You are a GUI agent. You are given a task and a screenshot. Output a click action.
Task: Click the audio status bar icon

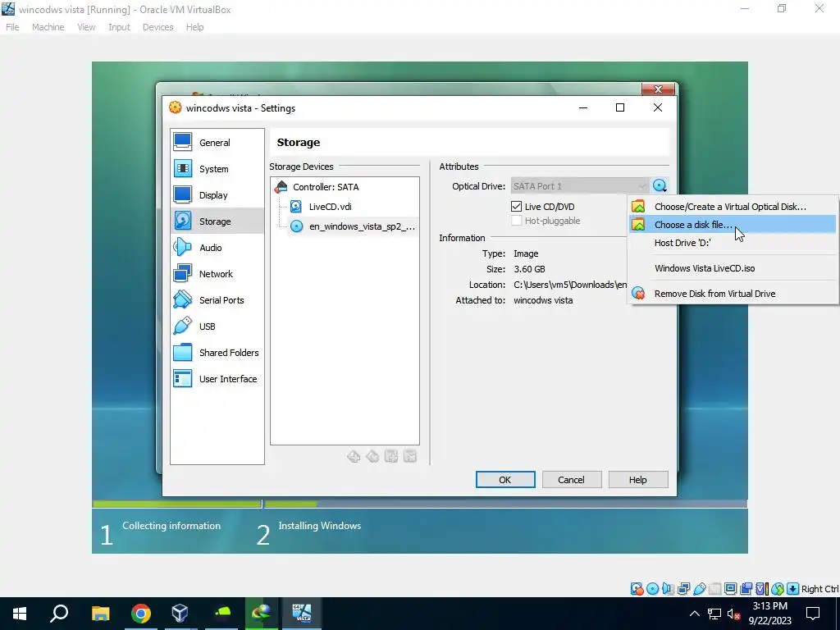tap(668, 589)
